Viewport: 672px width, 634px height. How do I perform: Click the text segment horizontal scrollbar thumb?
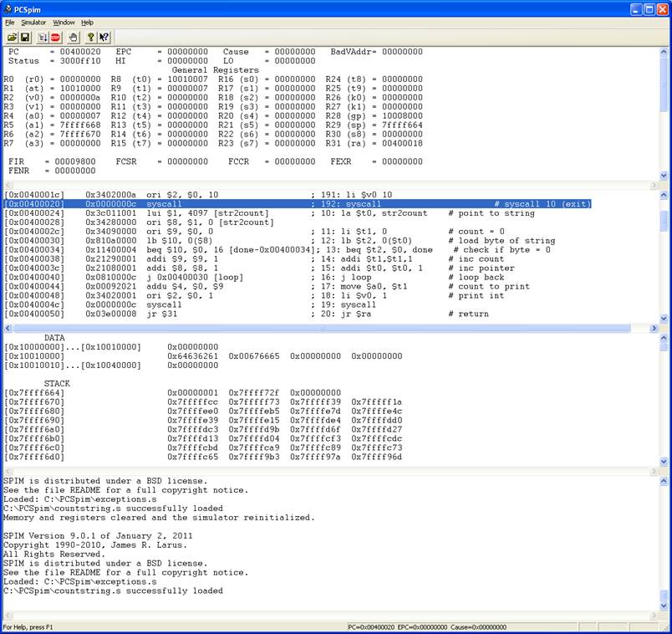(322, 329)
